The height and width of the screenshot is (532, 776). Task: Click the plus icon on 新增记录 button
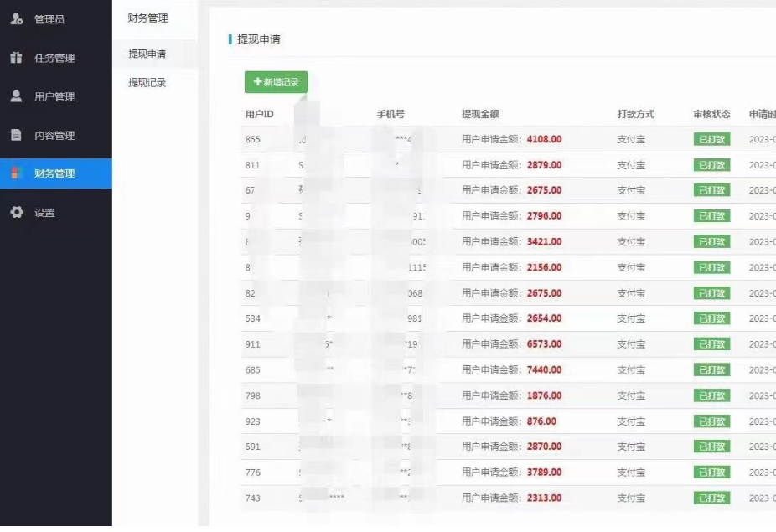tap(257, 82)
